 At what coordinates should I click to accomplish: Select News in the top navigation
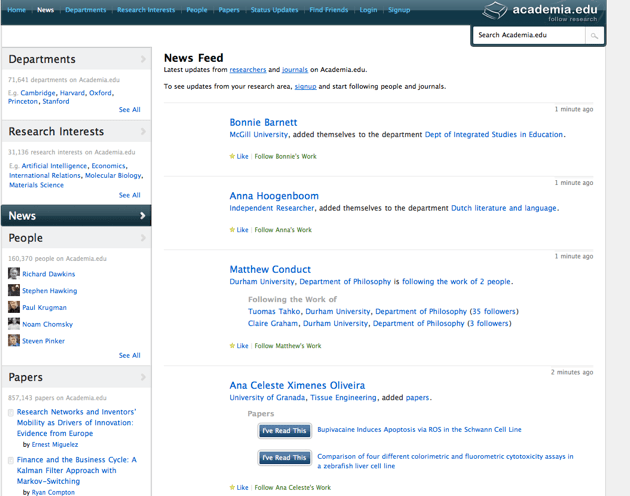45,10
